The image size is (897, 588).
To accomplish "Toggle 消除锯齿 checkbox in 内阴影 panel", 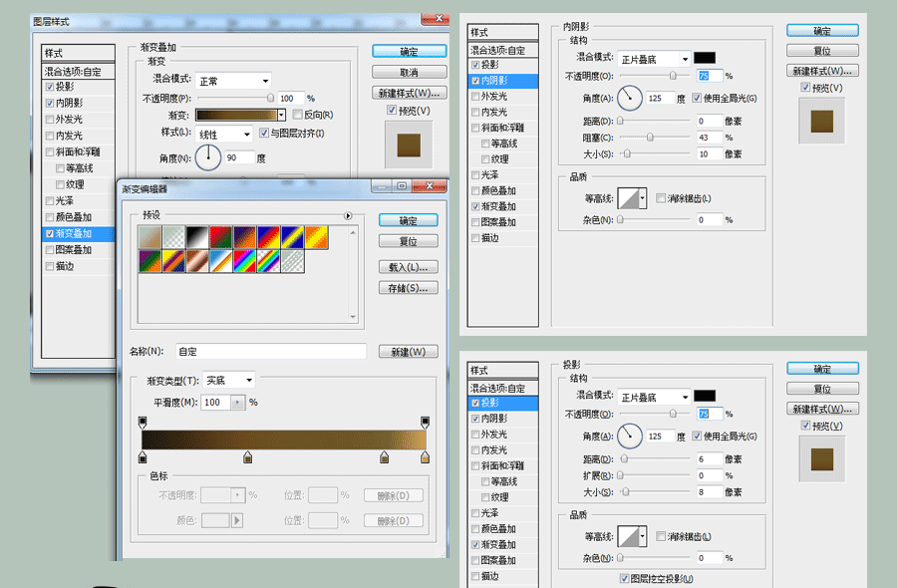I will [x=661, y=198].
